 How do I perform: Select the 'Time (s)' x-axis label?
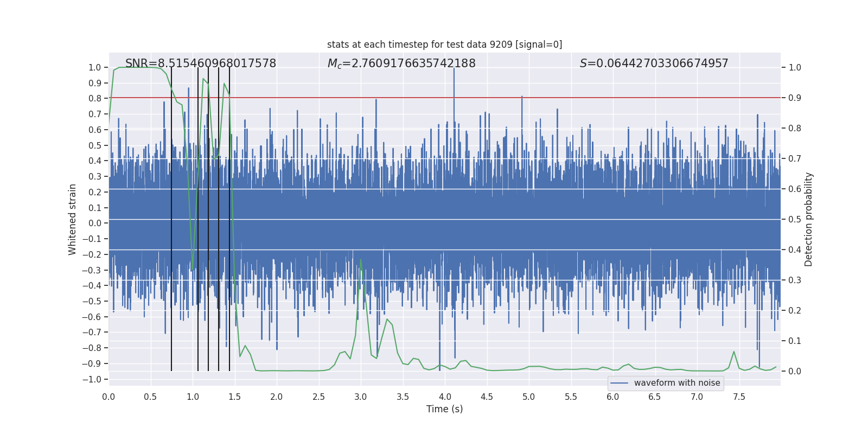point(444,409)
